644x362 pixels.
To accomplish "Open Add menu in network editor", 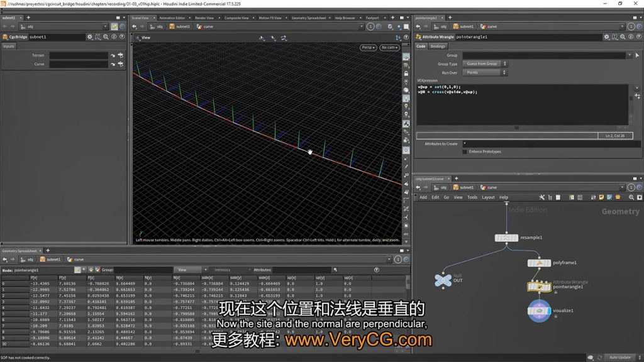I will click(x=423, y=197).
